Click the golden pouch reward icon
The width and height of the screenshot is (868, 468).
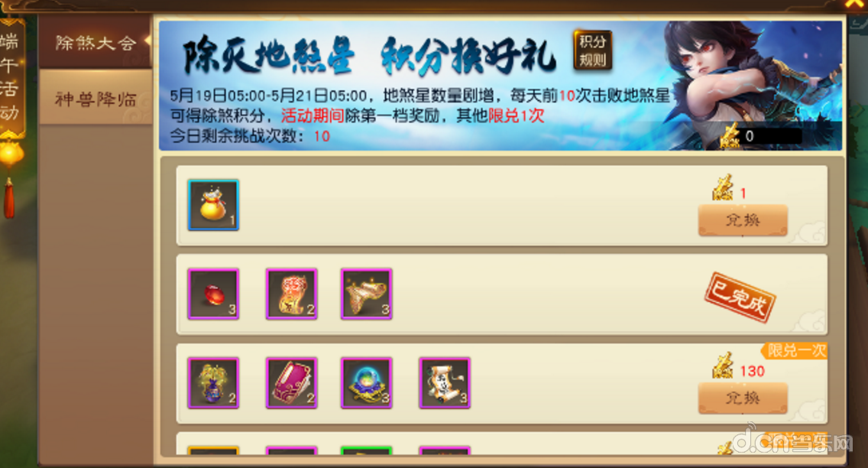(x=213, y=205)
